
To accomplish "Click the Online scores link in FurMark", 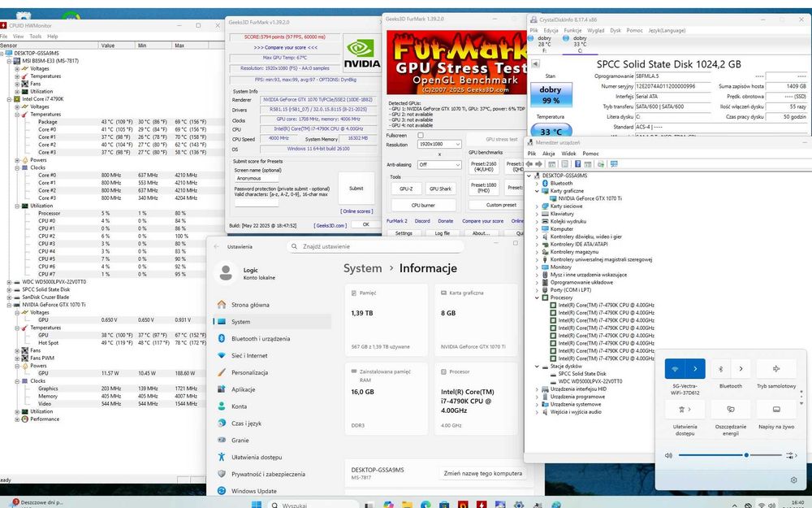I will coord(356,211).
